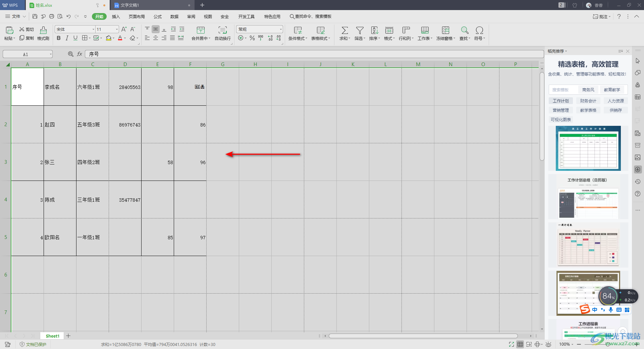The width and height of the screenshot is (644, 349).
Task: Toggle Wrap Text (自动换行)
Action: [223, 34]
